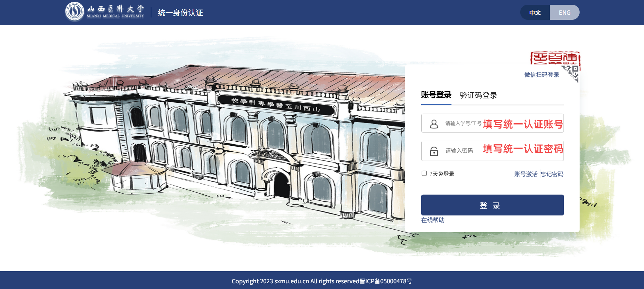
Task: Open the 账号激活 link
Action: click(x=526, y=174)
